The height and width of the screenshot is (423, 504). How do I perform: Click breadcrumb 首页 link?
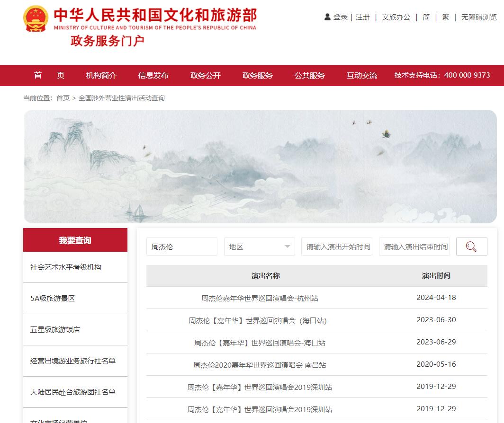click(x=63, y=98)
